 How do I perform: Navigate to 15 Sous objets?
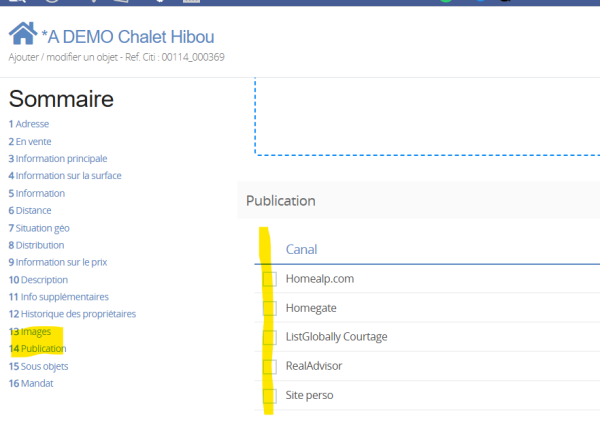[38, 366]
